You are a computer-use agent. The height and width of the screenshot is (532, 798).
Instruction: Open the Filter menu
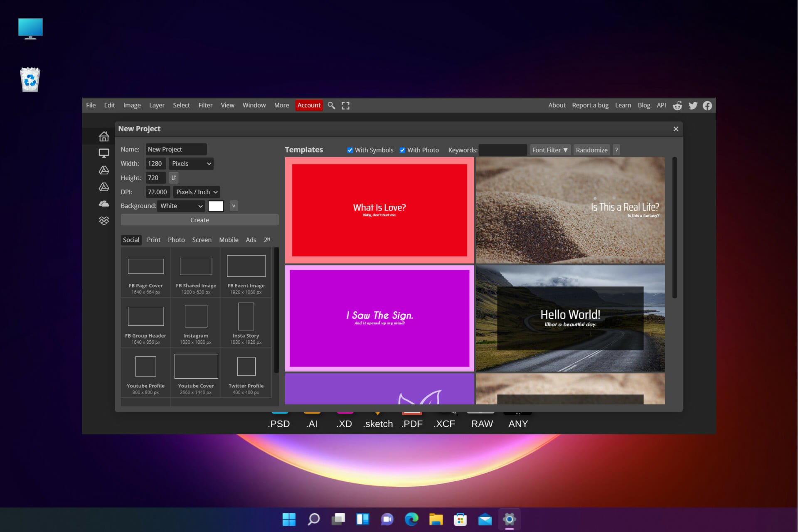tap(205, 106)
